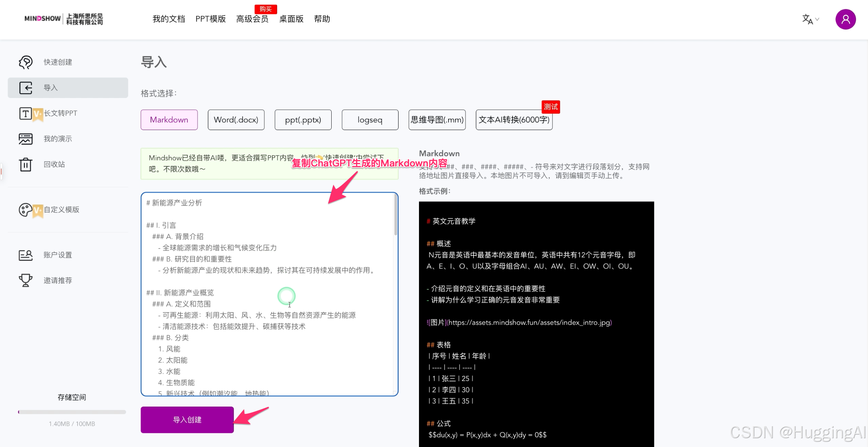Image resolution: width=868 pixels, height=447 pixels.
Task: Select 文本AI转换(6000字) format button
Action: tap(514, 120)
